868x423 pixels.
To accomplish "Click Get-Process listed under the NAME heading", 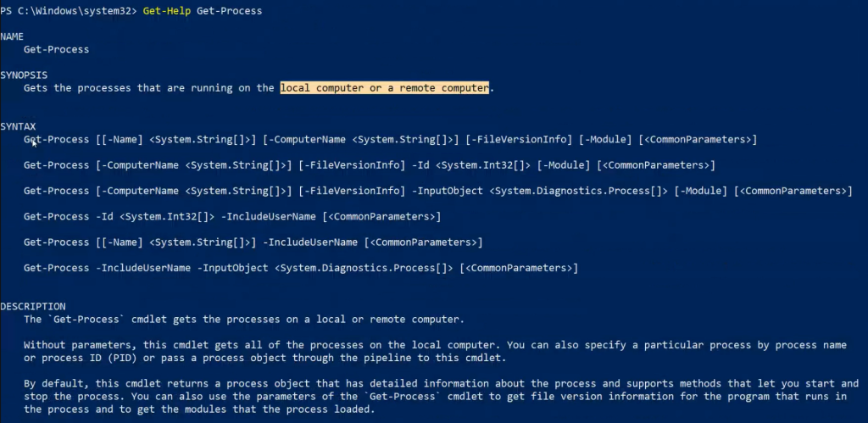I will [56, 49].
